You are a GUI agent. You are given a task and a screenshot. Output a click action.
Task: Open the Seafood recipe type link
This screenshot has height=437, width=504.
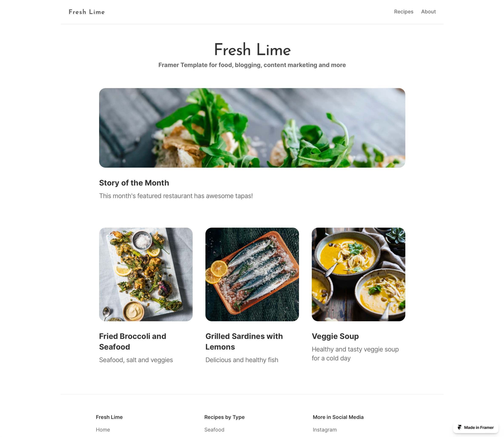click(214, 430)
